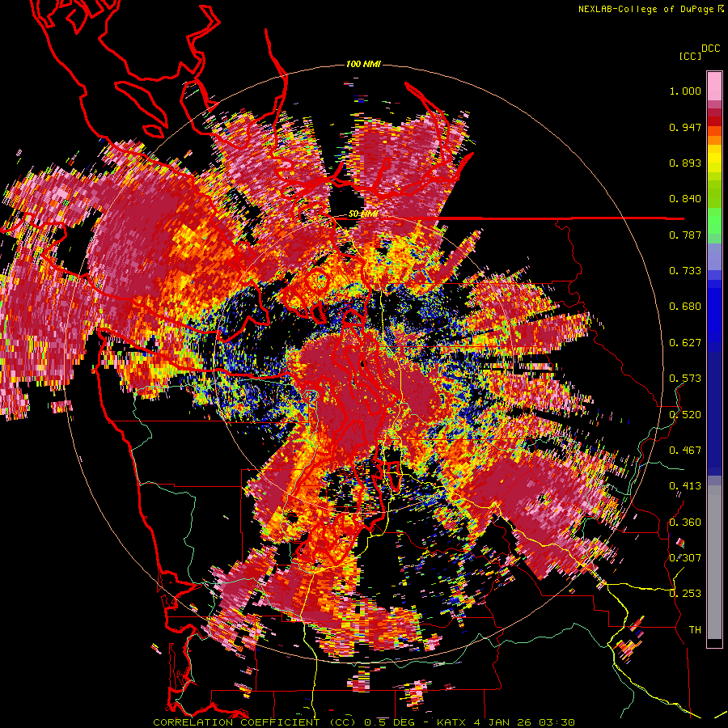Click the 0.307 legend value

pos(685,557)
